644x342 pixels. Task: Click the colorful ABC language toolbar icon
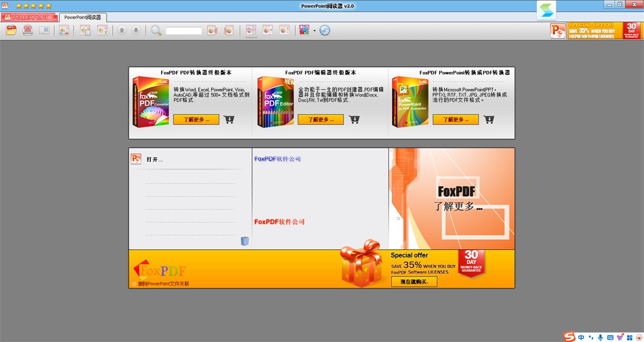point(305,30)
